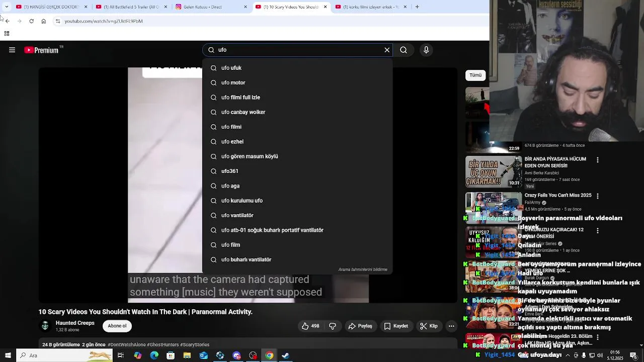
Task: Open the 'BİR YILDA ÜÇ OYUN ÇIKARMAK' thumbnail
Action: point(494,171)
